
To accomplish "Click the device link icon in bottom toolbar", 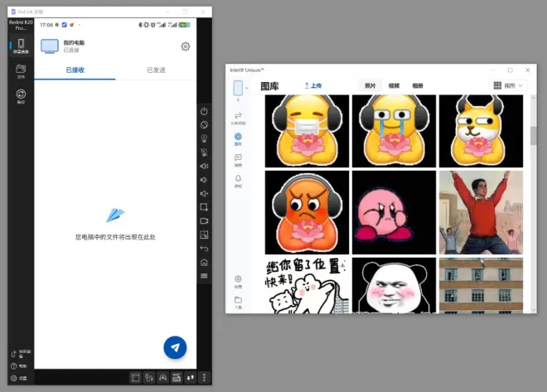I will coord(149,377).
